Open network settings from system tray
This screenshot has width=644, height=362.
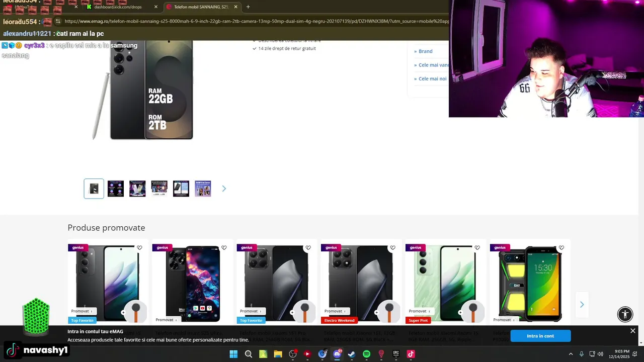tap(592, 354)
